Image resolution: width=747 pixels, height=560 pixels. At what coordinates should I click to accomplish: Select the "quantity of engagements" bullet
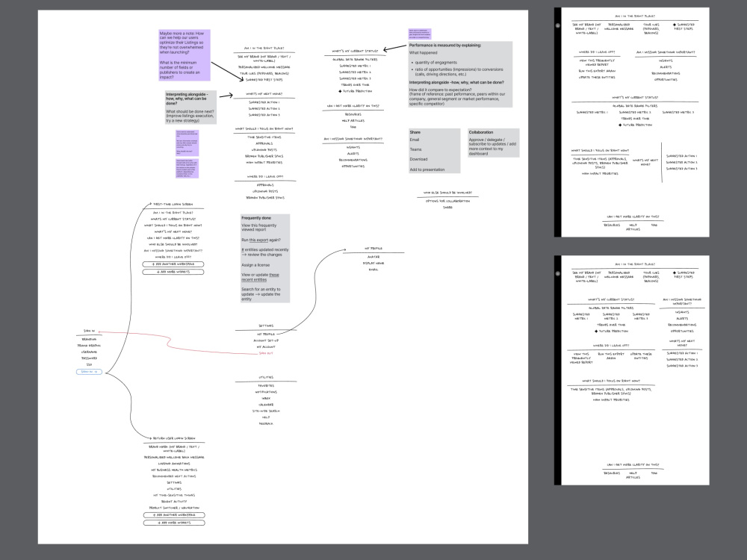[436, 63]
